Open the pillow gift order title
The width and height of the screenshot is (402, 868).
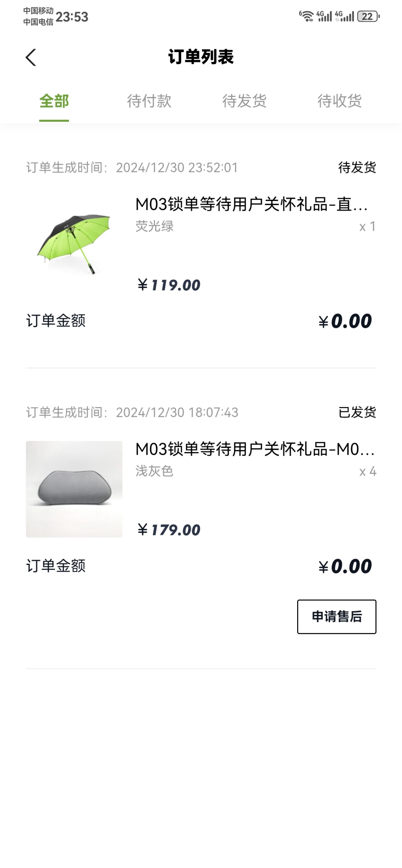pyautogui.click(x=255, y=449)
